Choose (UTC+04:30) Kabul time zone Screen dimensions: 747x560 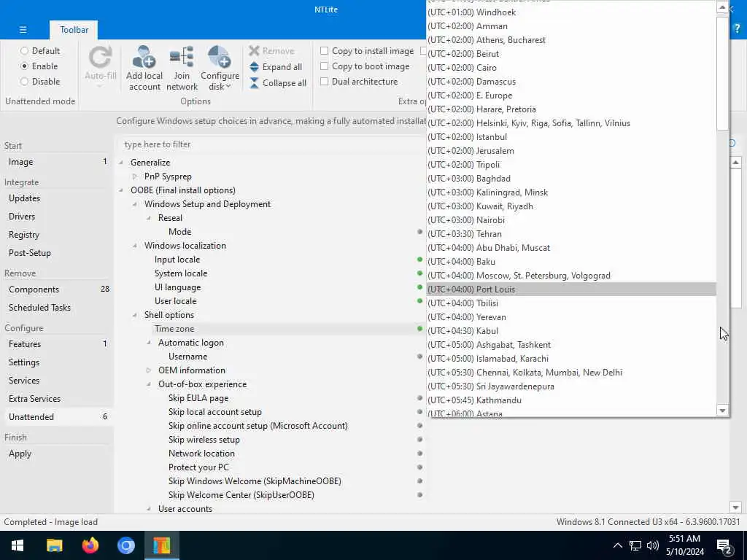pos(571,330)
